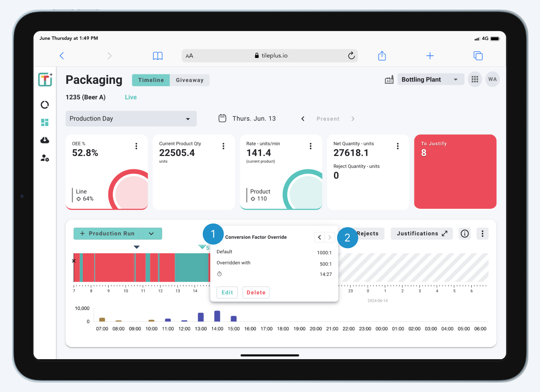Tap Safari share icon
This screenshot has height=392, width=540.
(382, 56)
